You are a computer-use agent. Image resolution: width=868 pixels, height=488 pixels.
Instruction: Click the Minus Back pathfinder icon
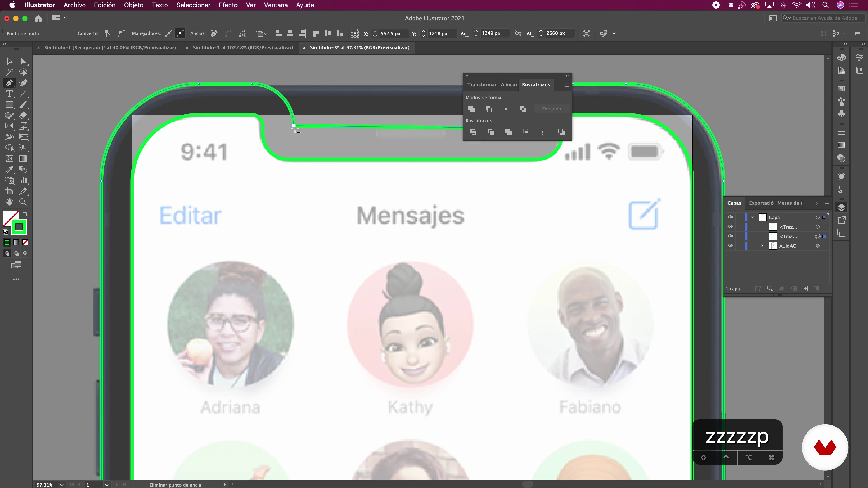pos(561,132)
